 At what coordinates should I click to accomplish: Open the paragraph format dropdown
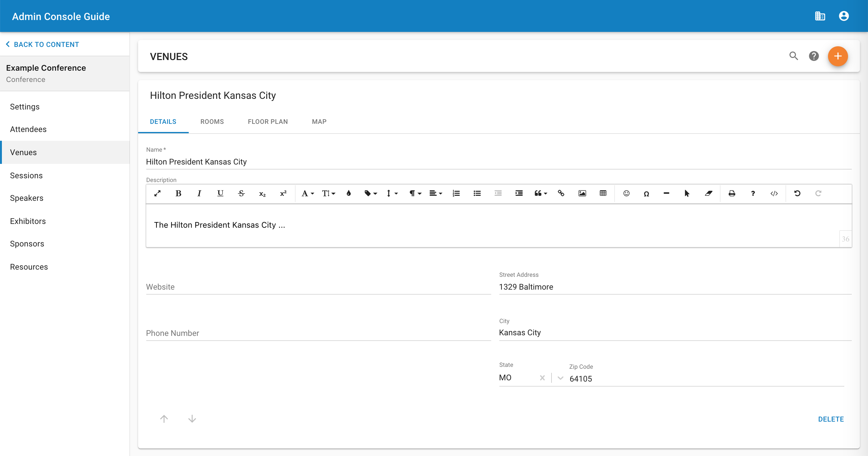click(415, 194)
